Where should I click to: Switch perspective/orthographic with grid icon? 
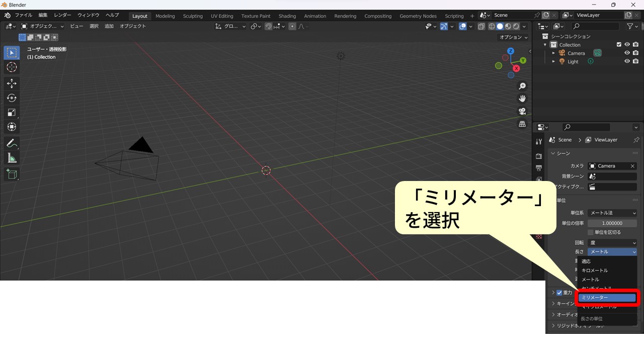click(522, 124)
